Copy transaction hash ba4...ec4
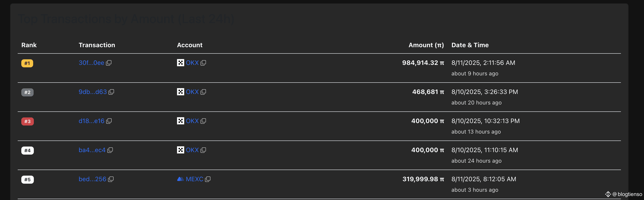The height and width of the screenshot is (200, 644). [x=110, y=150]
